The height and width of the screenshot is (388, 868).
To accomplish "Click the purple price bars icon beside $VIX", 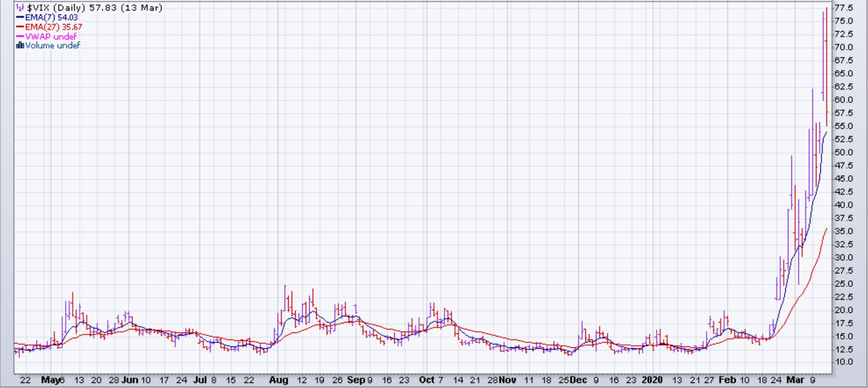I will (20, 8).
